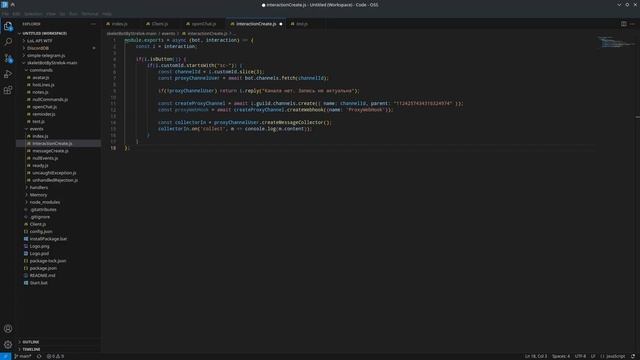The image size is (640, 360).
Task: Open messageCreate.js in events folder
Action: [x=51, y=151]
